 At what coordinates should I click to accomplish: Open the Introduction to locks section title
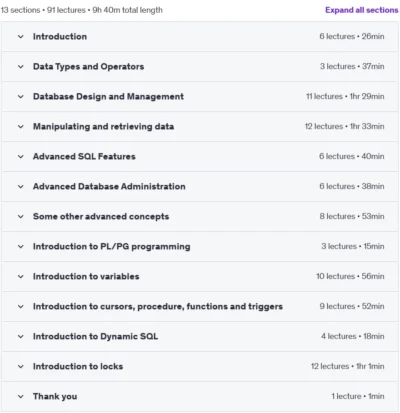coord(78,366)
